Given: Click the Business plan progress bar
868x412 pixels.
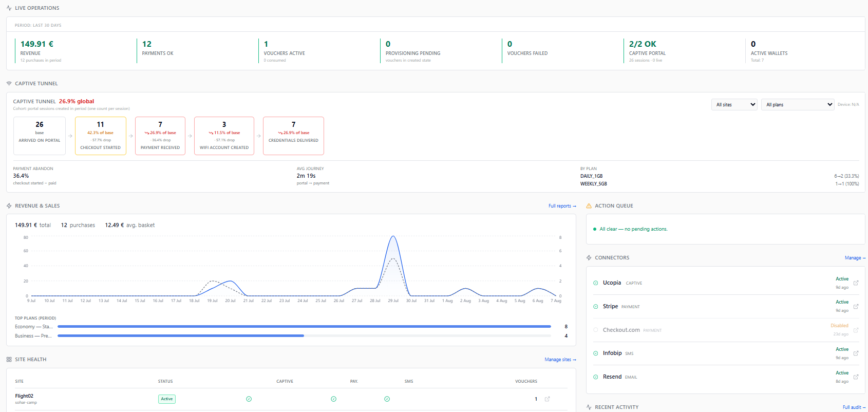Looking at the screenshot, I should point(304,336).
